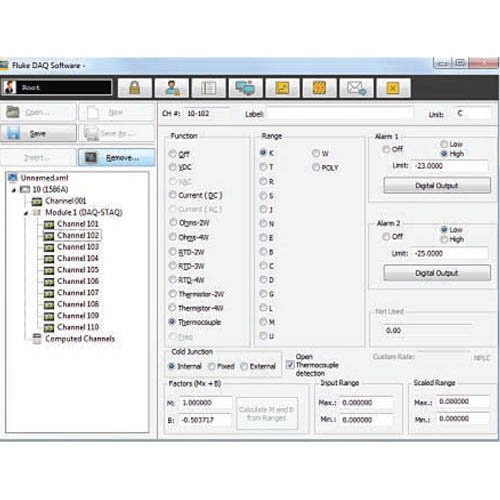Open the monitors display icon
Screen dimensions: 500x500
click(x=245, y=88)
